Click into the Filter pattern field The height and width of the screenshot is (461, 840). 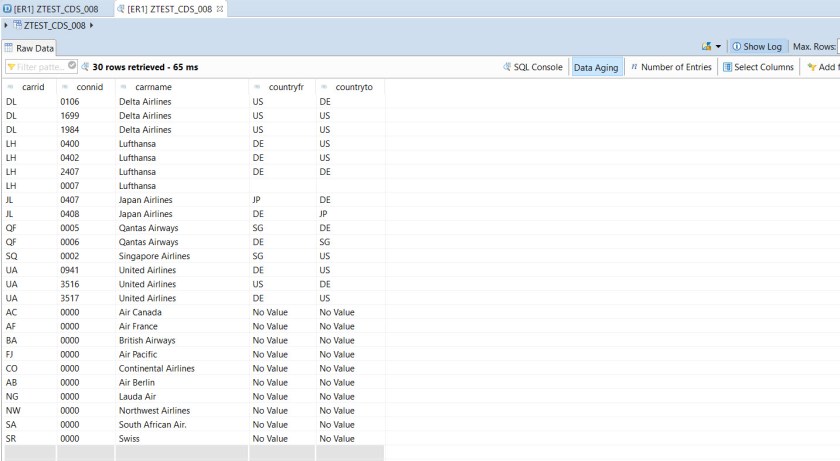coord(38,67)
